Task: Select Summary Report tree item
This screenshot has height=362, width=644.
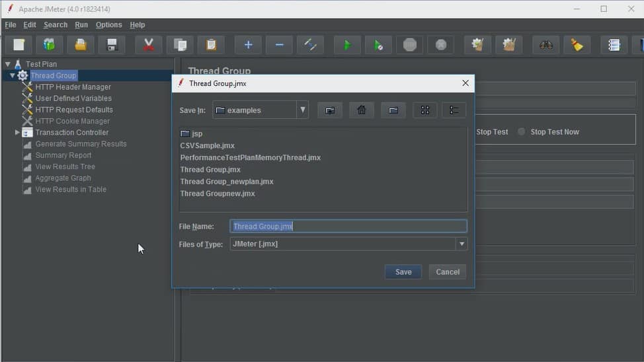Action: [x=63, y=155]
